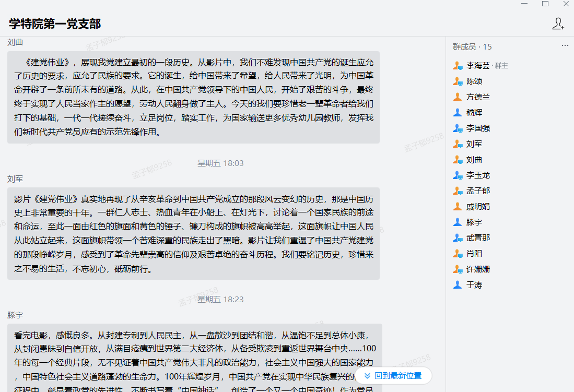Click the 群成员 · 15 header label
Screen dimensions: 574x392
[x=472, y=46]
